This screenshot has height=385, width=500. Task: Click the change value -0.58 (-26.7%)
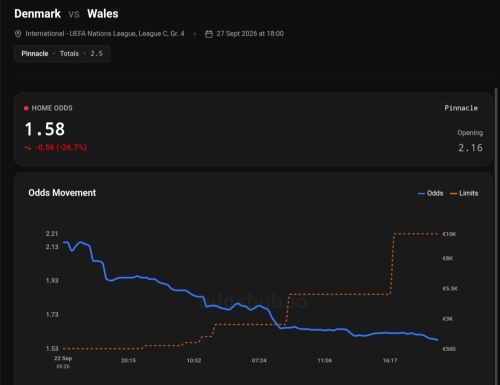(61, 147)
